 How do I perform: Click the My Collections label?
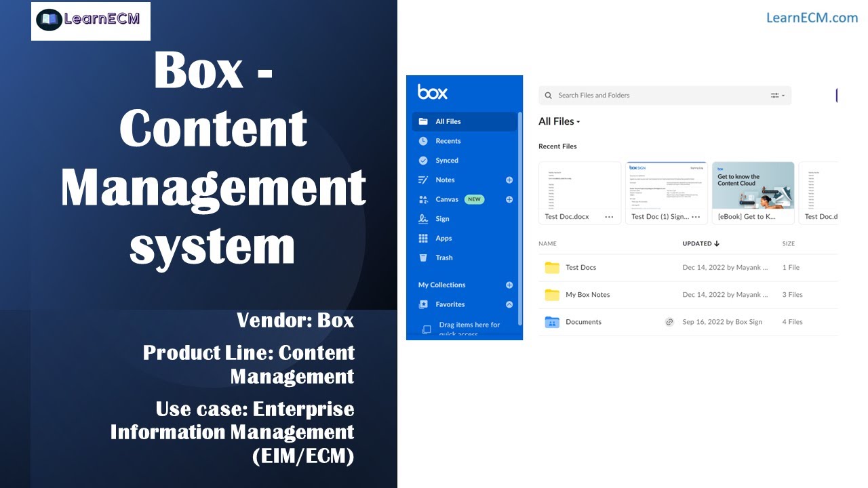[x=441, y=285]
